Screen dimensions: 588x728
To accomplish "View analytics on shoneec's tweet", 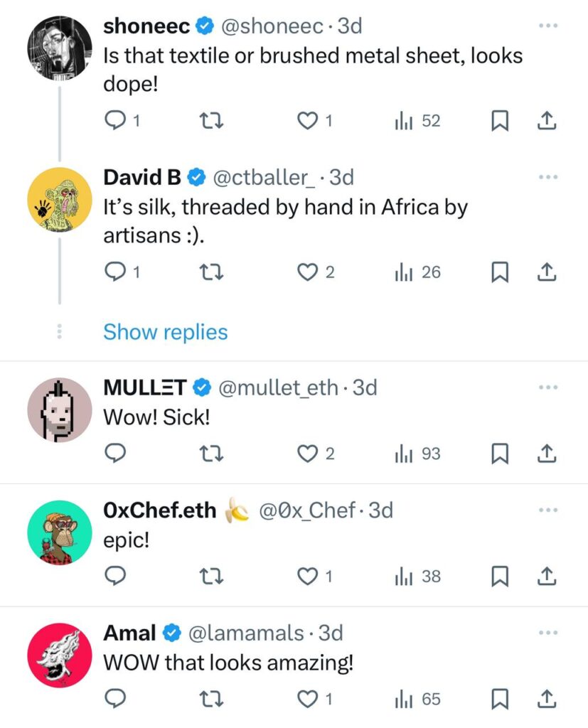I will coord(417,122).
